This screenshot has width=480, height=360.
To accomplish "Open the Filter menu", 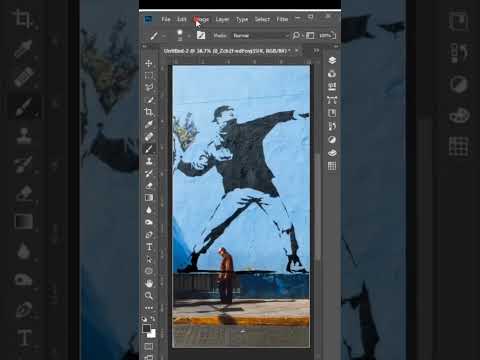I will click(282, 19).
